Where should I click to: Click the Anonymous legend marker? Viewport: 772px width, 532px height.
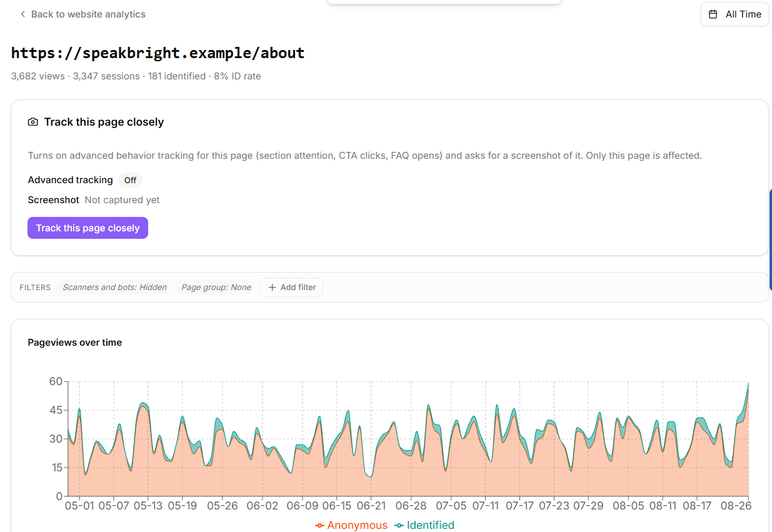click(320, 525)
